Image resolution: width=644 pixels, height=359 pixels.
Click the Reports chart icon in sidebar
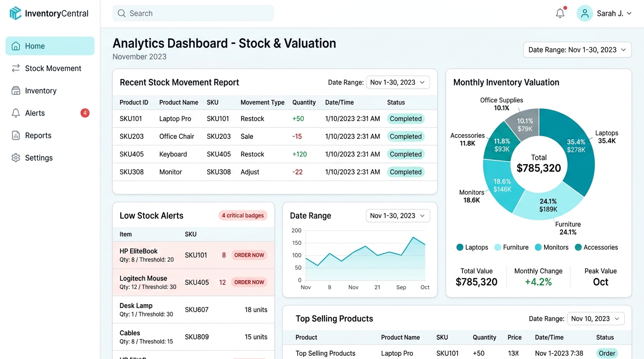click(16, 136)
